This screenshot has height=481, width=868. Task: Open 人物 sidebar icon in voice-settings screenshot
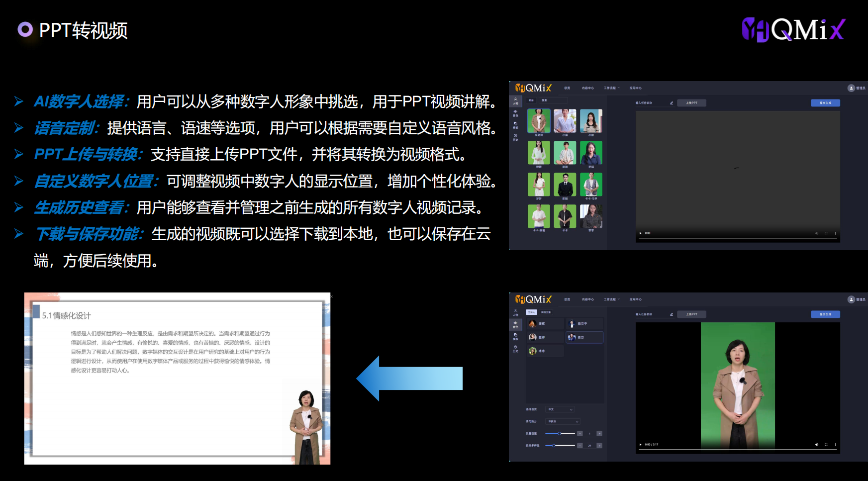point(515,312)
